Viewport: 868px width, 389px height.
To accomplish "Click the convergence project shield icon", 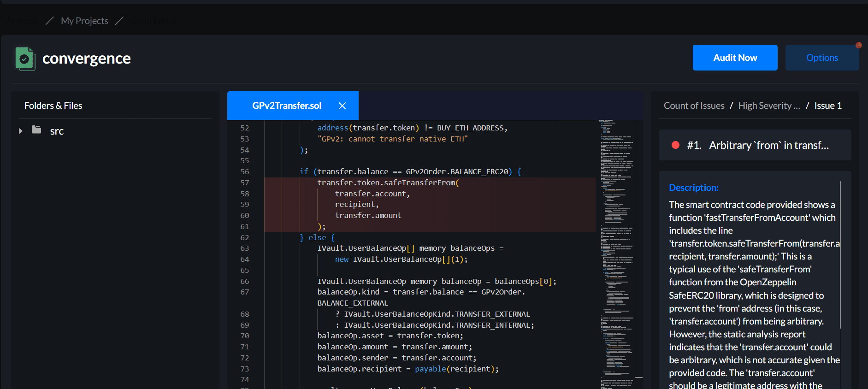I will click(25, 59).
